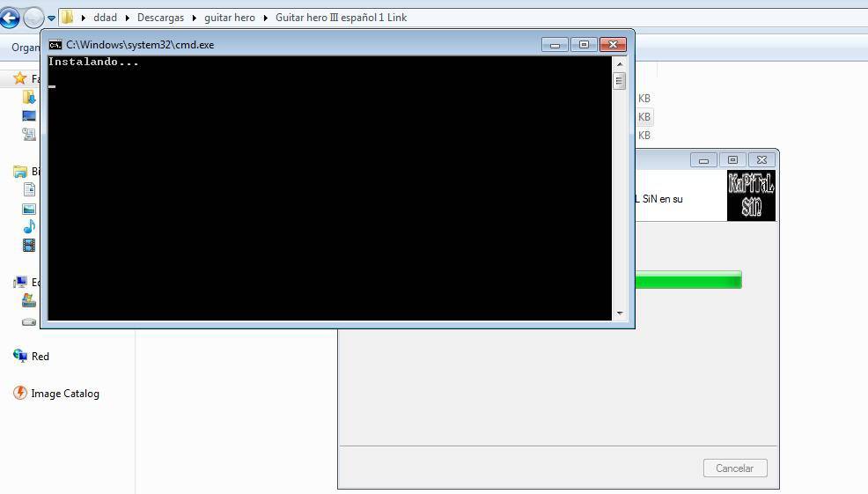The image size is (868, 494).
Task: Open the Music library icon
Action: [29, 226]
